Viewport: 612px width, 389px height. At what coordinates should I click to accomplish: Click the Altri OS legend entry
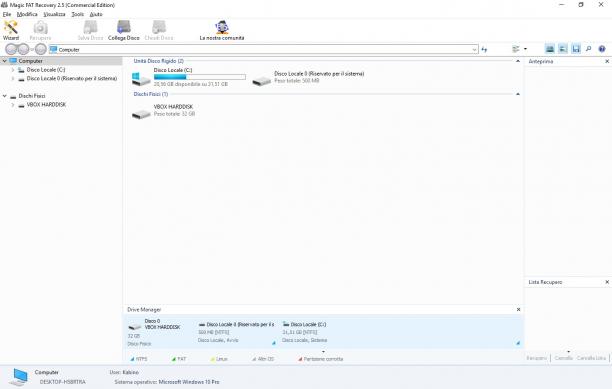[x=263, y=359]
